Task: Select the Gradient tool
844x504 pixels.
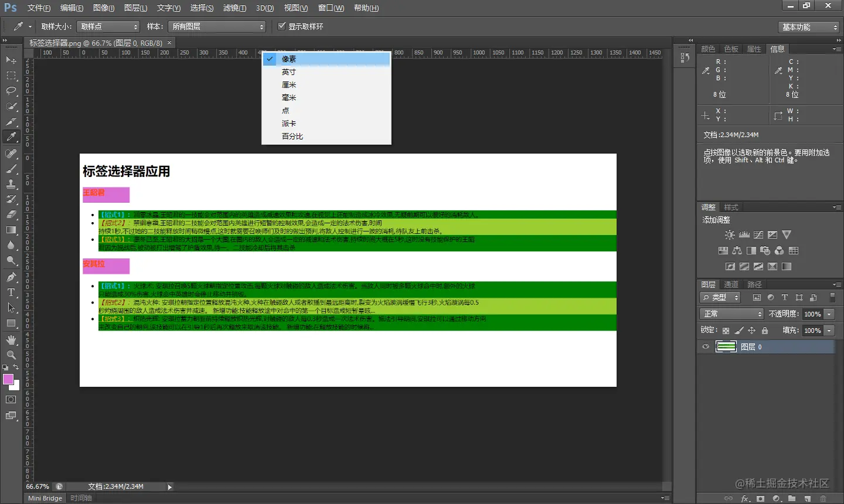Action: [x=11, y=230]
